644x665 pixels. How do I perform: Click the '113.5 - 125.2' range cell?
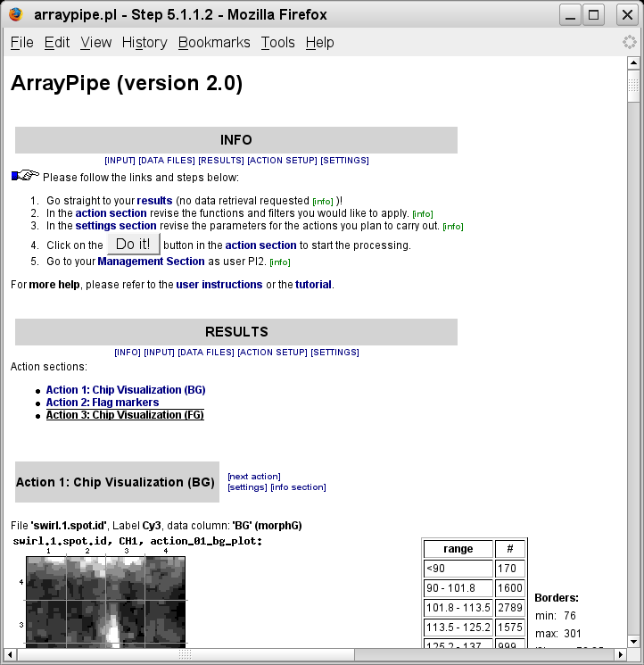click(x=458, y=627)
